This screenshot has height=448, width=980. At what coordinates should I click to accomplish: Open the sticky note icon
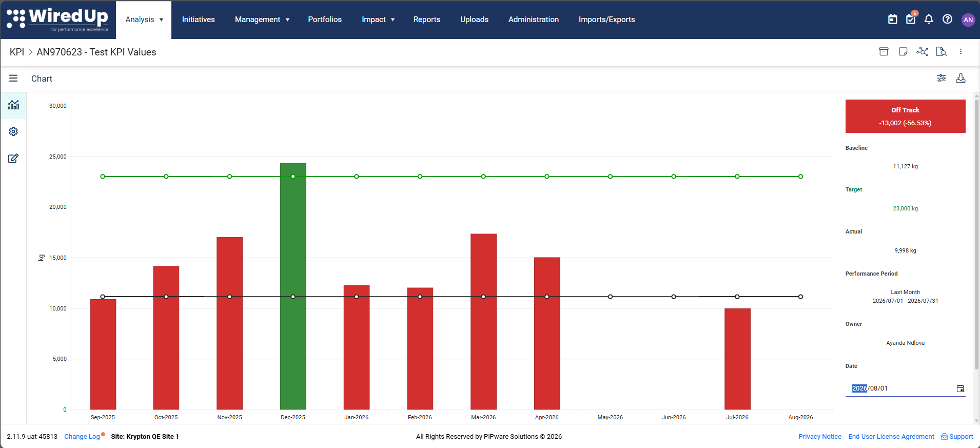click(903, 51)
